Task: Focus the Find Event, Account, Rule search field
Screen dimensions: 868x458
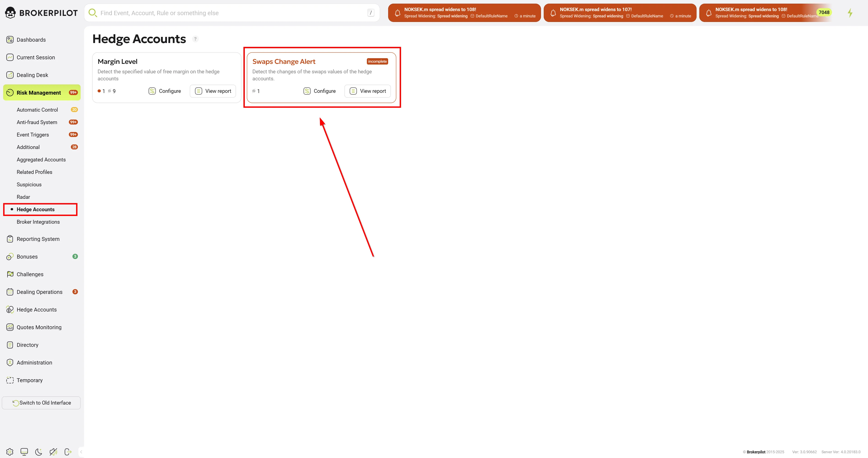Action: (x=232, y=13)
